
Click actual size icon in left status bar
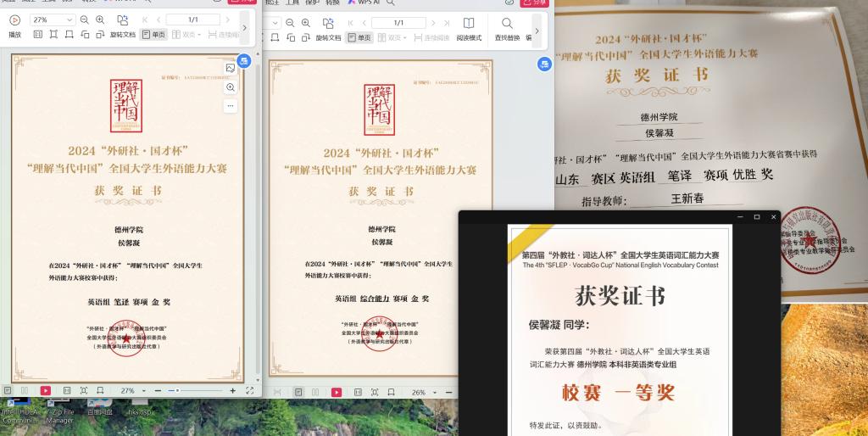67,390
